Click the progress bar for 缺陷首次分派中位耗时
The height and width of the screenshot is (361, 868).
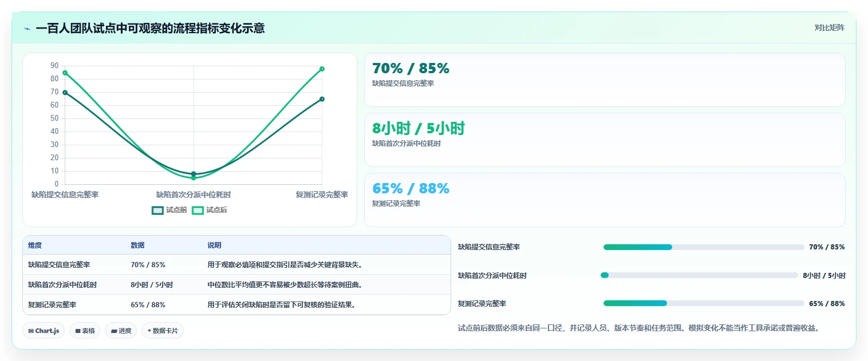coord(699,275)
